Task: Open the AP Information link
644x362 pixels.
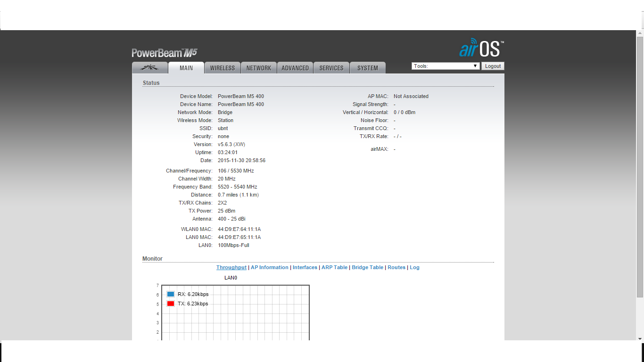Action: [270, 267]
